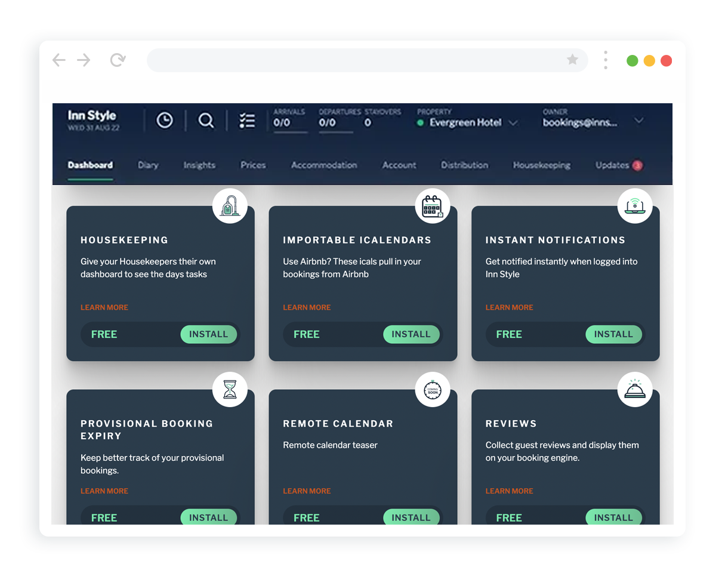Expand the owner account dropdown chevron
Image resolution: width=728 pixels, height=564 pixels.
pyautogui.click(x=638, y=121)
